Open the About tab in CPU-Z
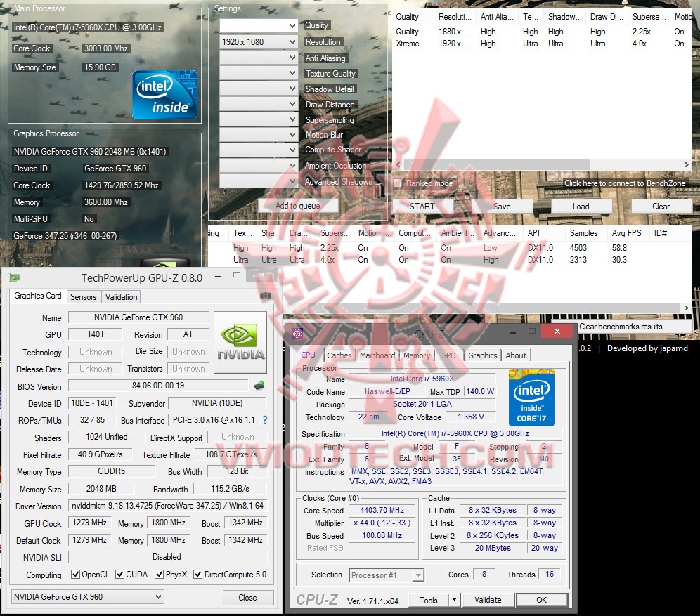 pyautogui.click(x=516, y=355)
